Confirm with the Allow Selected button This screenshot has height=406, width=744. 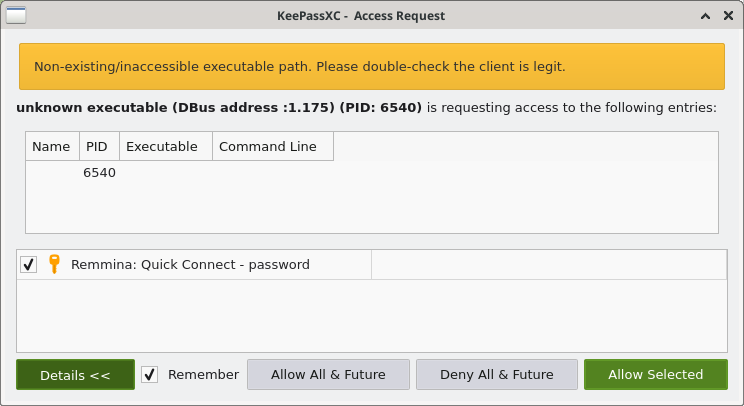point(655,375)
